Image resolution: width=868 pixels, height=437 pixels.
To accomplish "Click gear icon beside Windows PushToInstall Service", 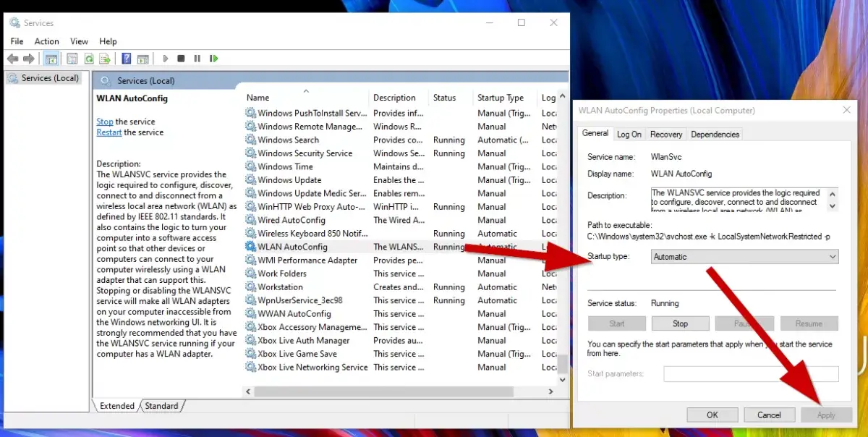I will pos(251,113).
